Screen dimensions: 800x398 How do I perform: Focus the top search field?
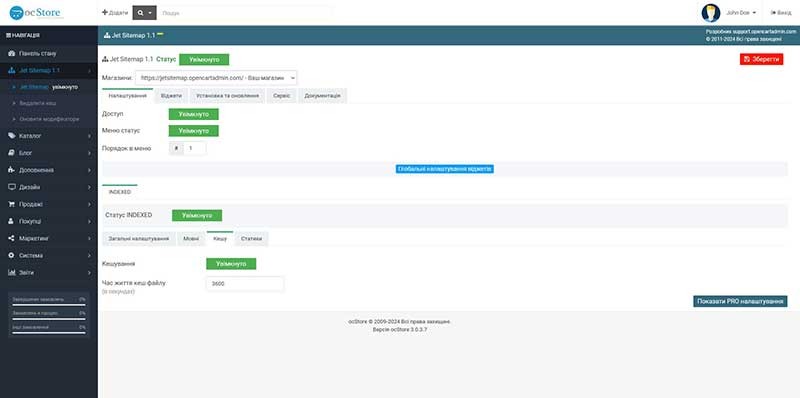[x=245, y=13]
